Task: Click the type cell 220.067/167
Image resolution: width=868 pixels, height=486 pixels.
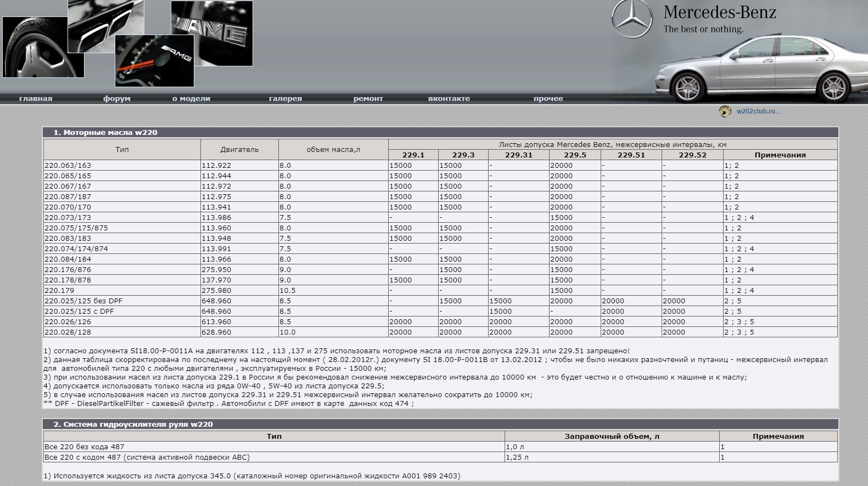Action: point(122,187)
